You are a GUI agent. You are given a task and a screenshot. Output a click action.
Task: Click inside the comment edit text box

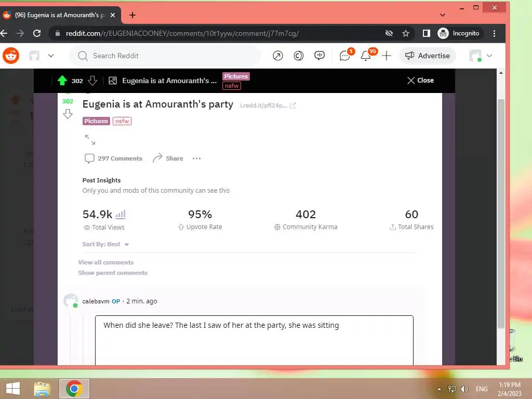pos(254,340)
